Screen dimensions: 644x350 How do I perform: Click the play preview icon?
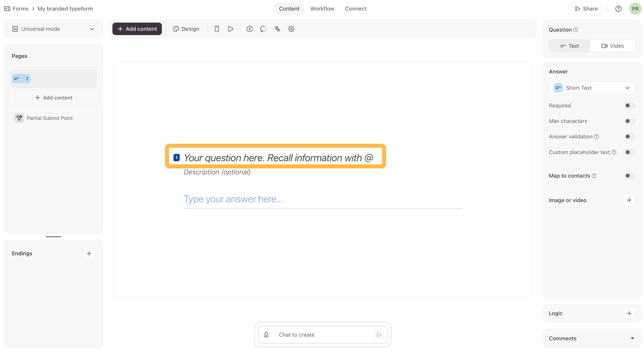tap(231, 29)
